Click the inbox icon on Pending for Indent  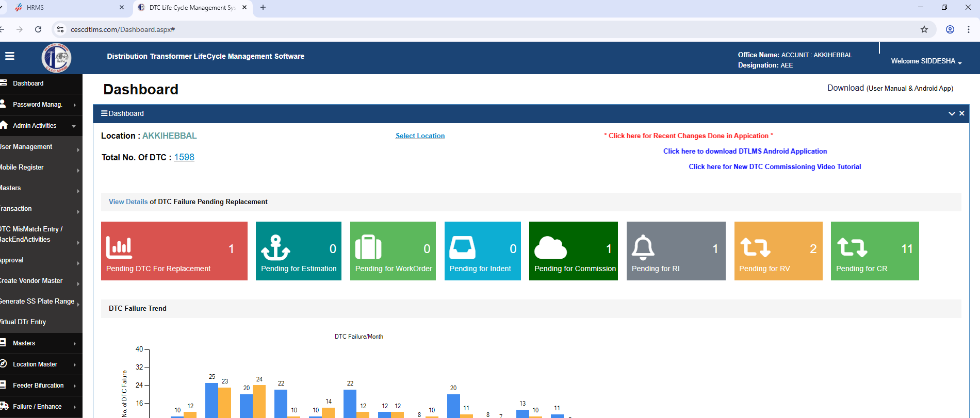click(x=462, y=247)
